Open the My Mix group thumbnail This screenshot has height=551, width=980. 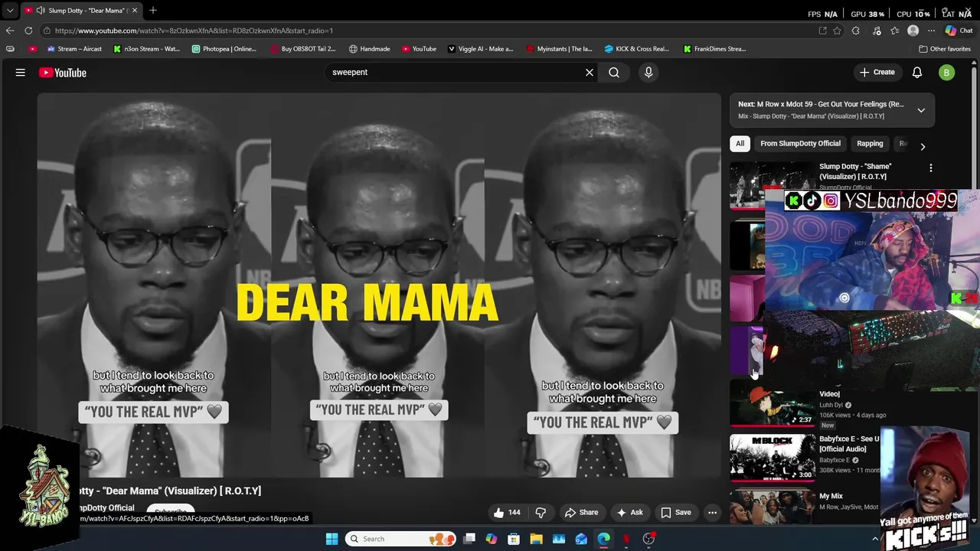pyautogui.click(x=773, y=507)
